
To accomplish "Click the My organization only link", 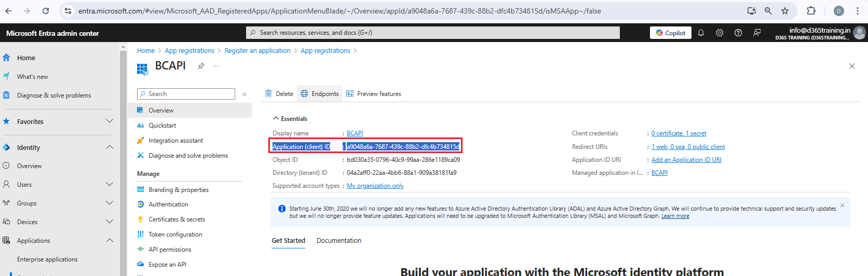I will [x=375, y=186].
